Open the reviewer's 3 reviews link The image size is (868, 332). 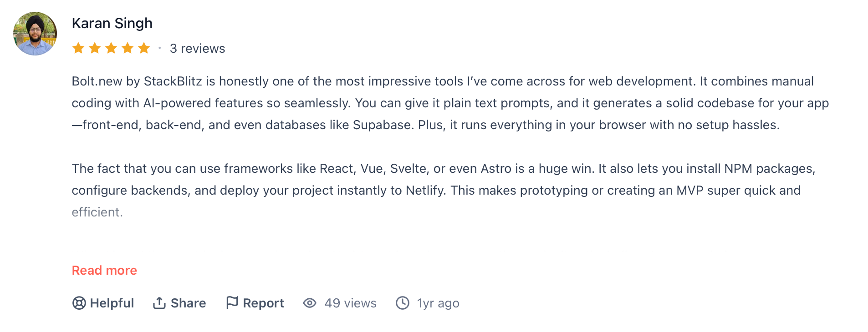[x=197, y=49]
